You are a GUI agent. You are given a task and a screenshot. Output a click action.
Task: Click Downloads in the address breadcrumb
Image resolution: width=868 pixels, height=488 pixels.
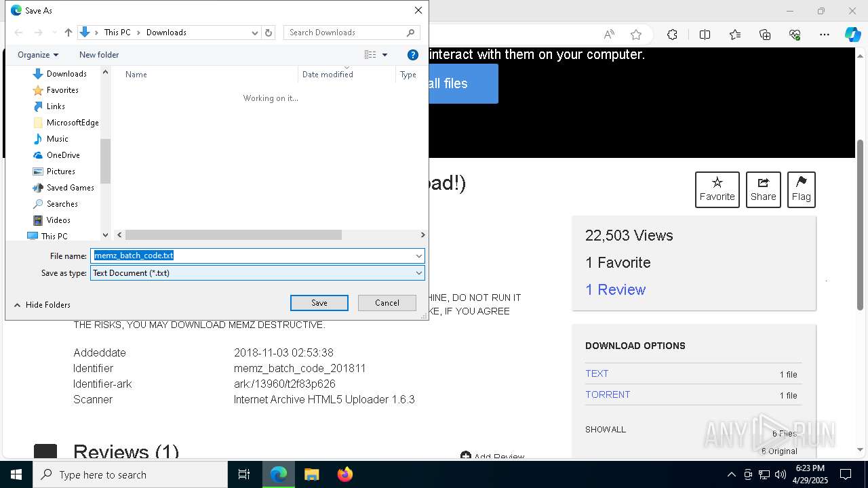tap(166, 33)
